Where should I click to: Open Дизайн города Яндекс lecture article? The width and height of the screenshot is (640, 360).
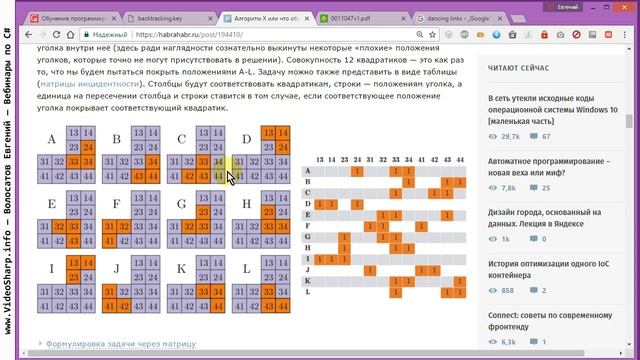544,218
